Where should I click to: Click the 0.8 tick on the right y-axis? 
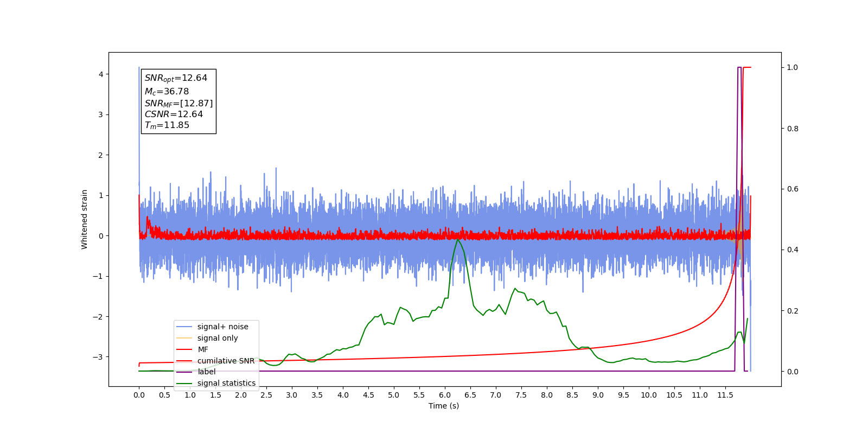click(793, 129)
